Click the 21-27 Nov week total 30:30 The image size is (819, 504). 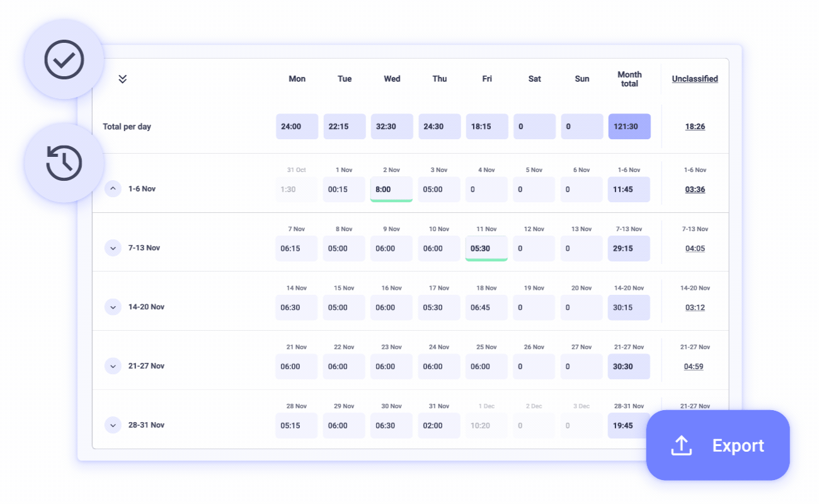pyautogui.click(x=629, y=367)
